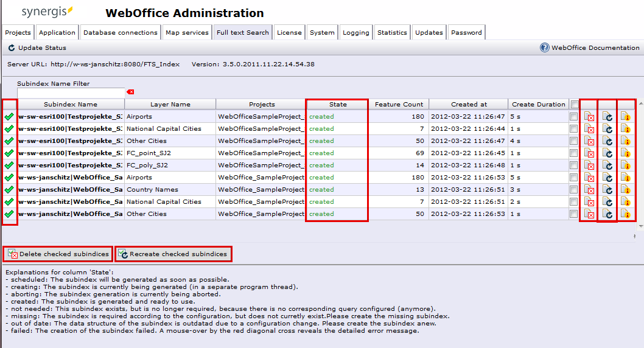Click the '2012-03-22 11:26:48' timestamp cell
Screen dimensions: 644x348
coord(468,165)
